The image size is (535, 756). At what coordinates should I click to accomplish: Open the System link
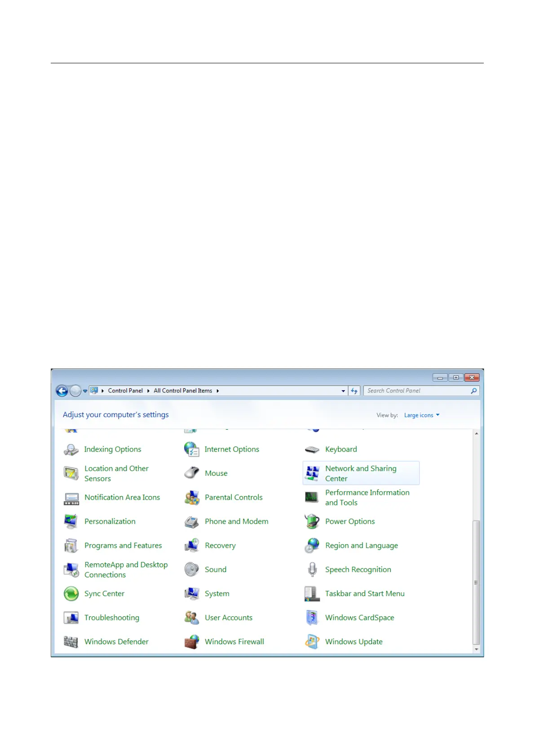217,593
